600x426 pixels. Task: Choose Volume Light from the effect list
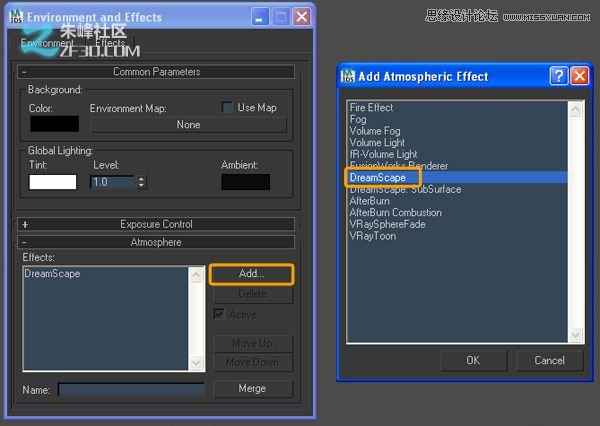[x=377, y=143]
